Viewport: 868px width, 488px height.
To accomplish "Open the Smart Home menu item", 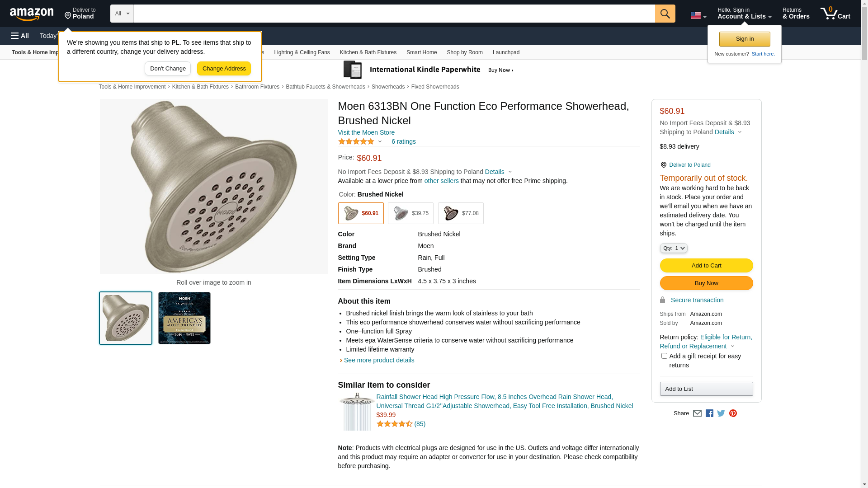I will (x=421, y=52).
